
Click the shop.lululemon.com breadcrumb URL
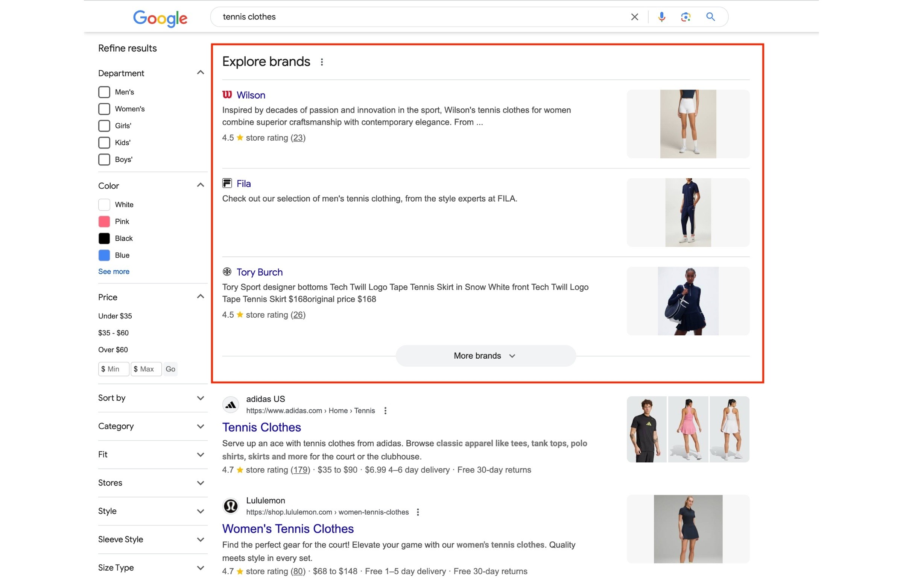pos(327,512)
